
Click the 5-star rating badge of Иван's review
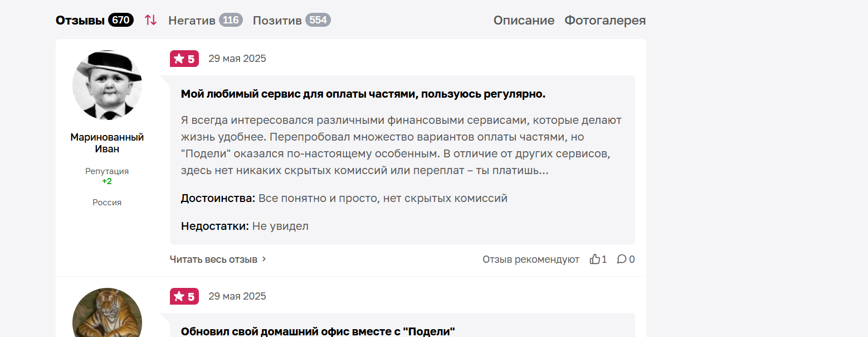[x=184, y=59]
